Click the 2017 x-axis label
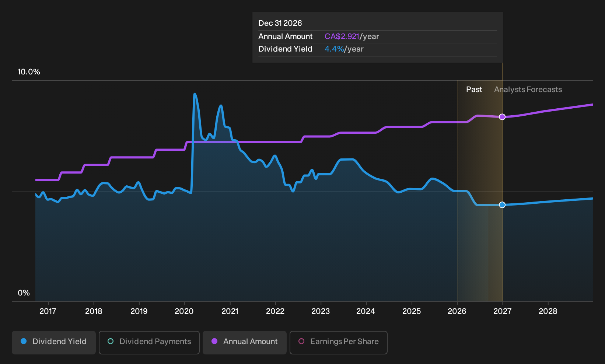 [48, 311]
